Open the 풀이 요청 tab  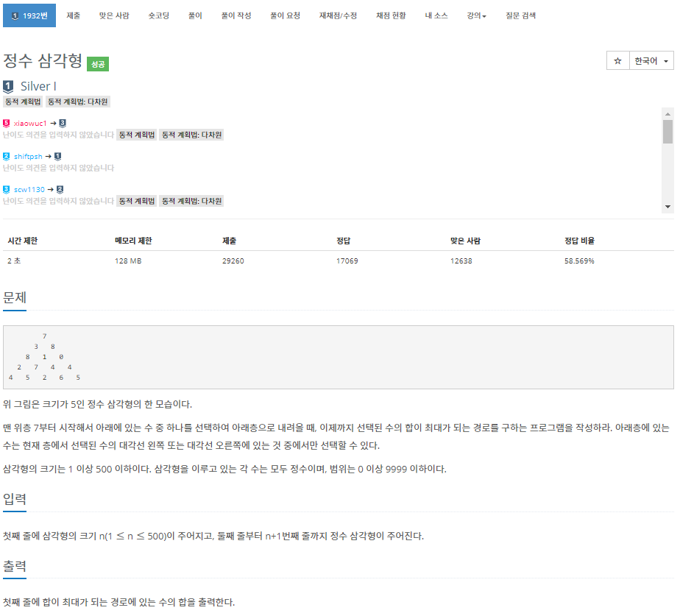coord(286,15)
